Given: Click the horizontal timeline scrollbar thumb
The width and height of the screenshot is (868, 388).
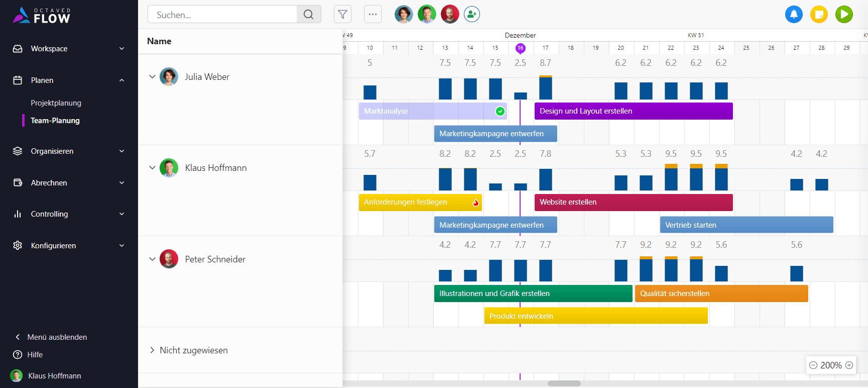Looking at the screenshot, I should point(564,383).
